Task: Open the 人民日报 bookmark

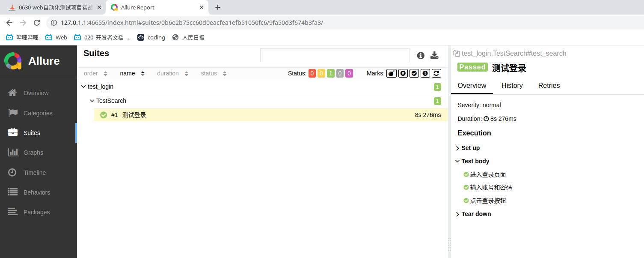Action: tap(188, 37)
